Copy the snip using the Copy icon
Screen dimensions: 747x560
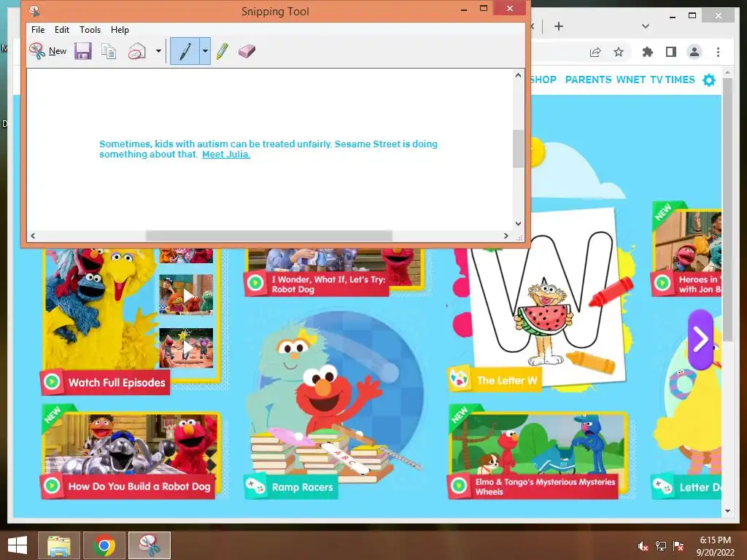coord(109,51)
